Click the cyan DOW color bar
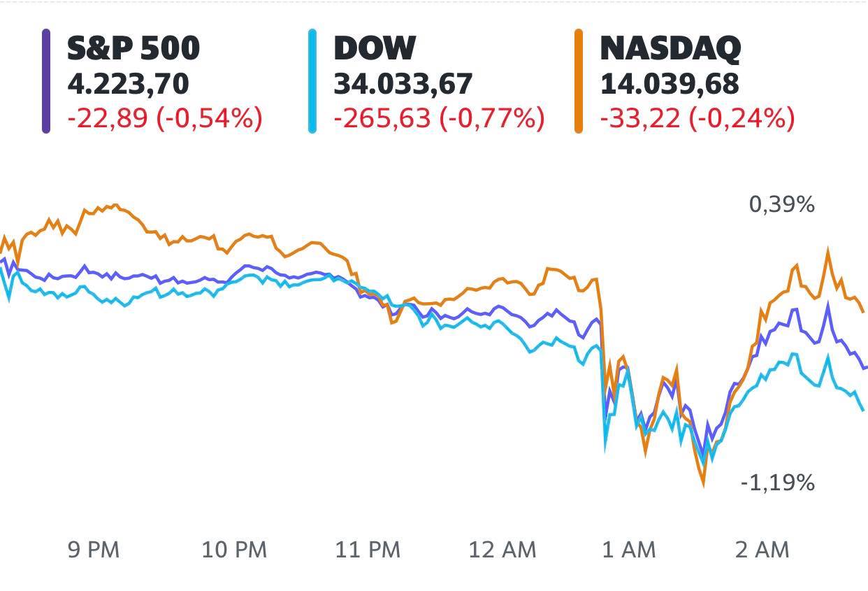The image size is (868, 591). click(x=312, y=80)
